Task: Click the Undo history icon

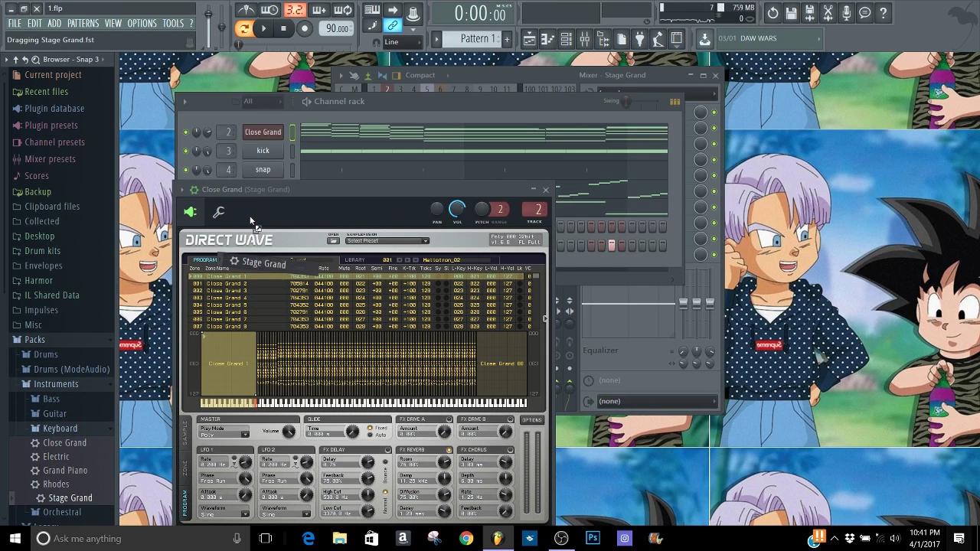Action: (773, 12)
